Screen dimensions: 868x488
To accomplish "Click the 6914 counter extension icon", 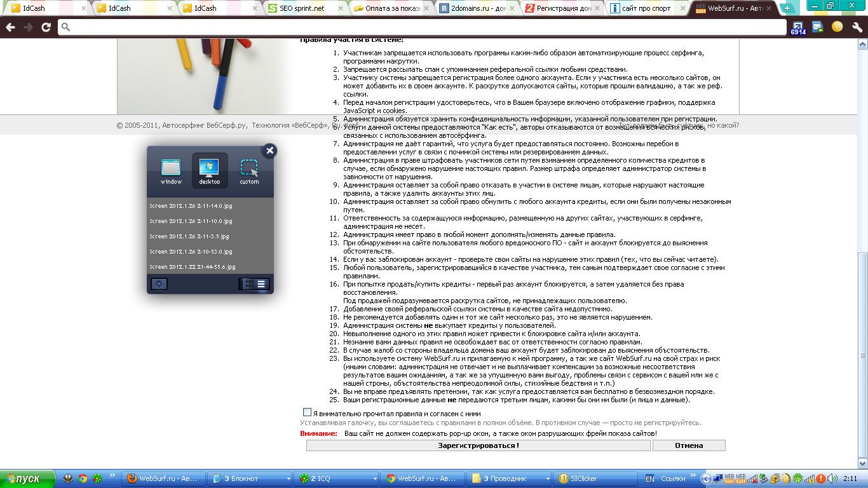I will pos(798,27).
